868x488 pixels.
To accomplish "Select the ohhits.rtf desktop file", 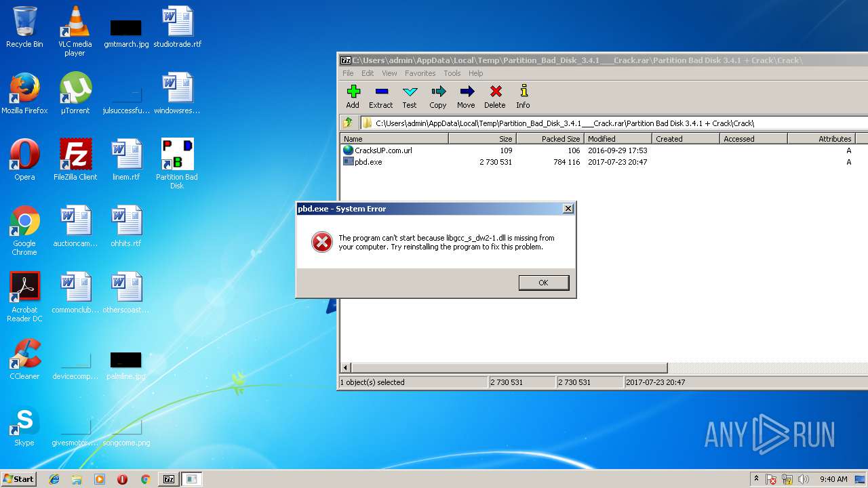I will point(126,226).
